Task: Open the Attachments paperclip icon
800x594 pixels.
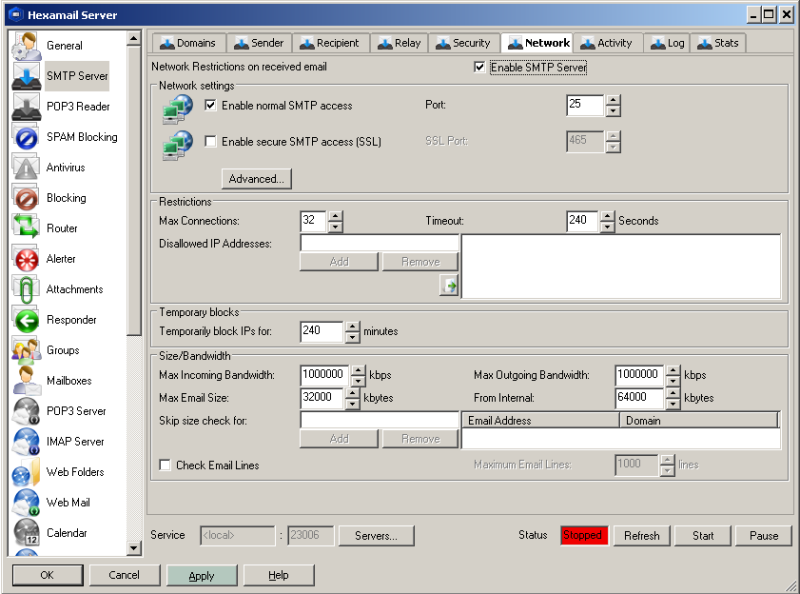Action: click(x=26, y=290)
